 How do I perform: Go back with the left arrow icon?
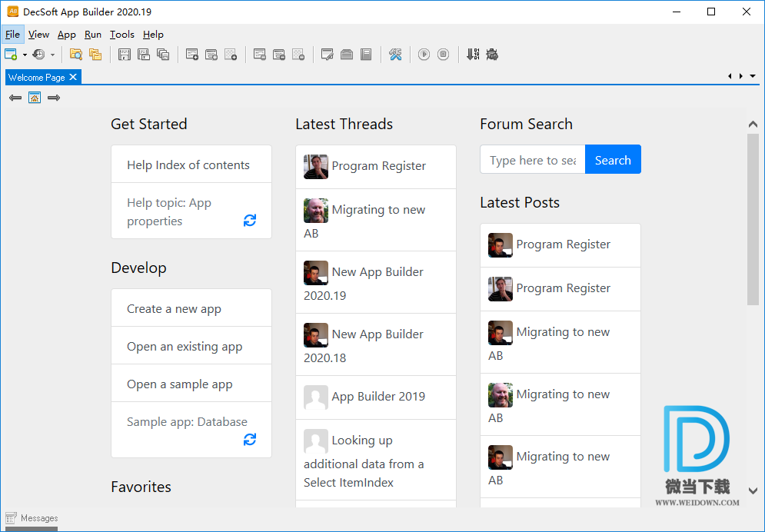[15, 98]
